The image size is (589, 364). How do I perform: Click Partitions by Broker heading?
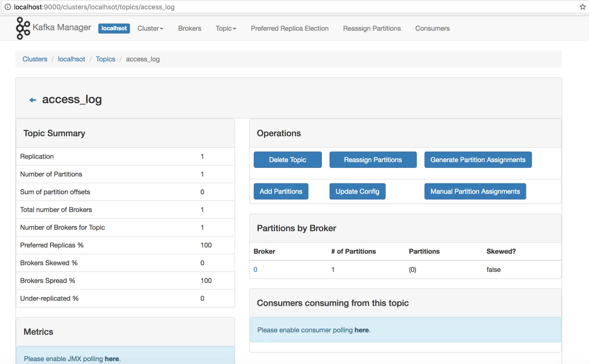coord(297,228)
